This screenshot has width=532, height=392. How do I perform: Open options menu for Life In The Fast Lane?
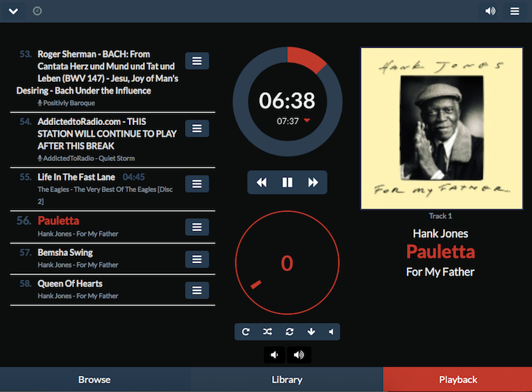pos(197,184)
